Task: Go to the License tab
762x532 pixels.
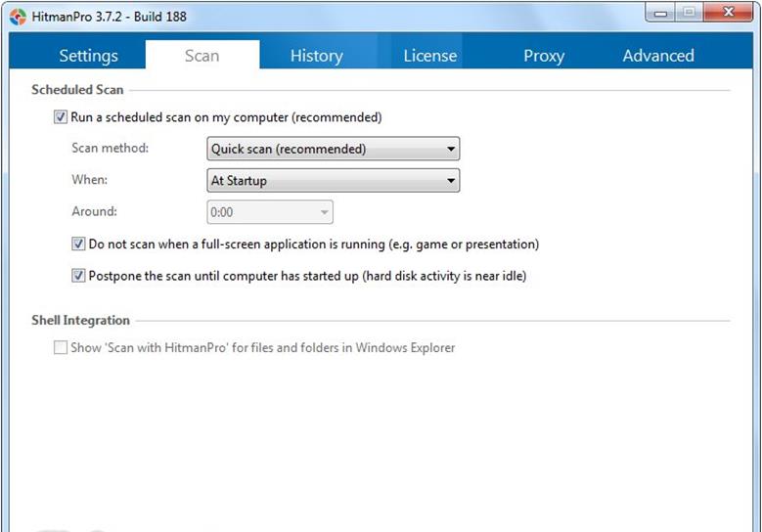Action: pos(430,56)
